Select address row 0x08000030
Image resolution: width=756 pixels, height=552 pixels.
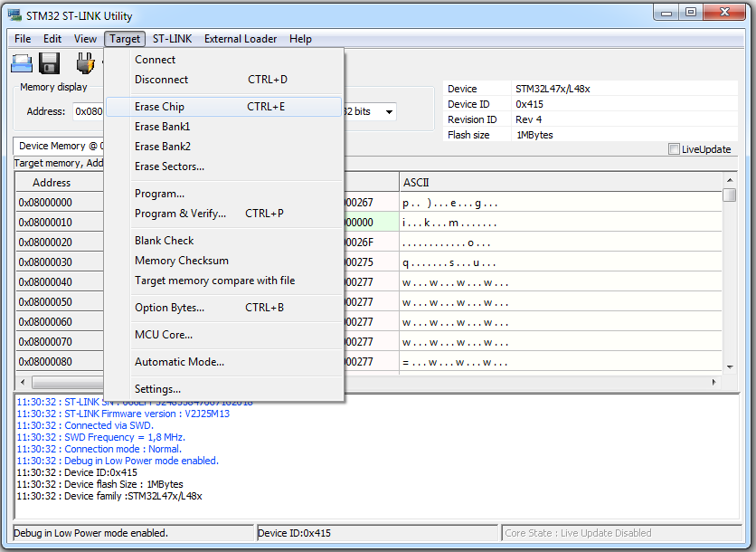[59, 262]
